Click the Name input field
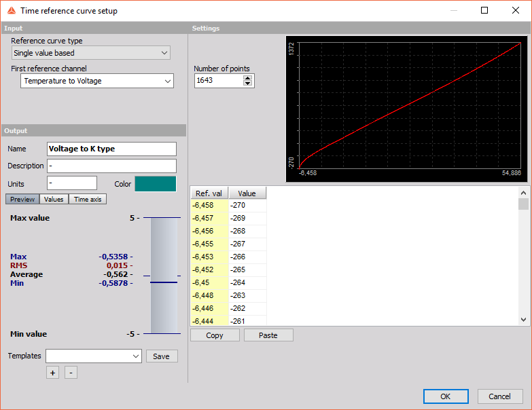 [111, 149]
